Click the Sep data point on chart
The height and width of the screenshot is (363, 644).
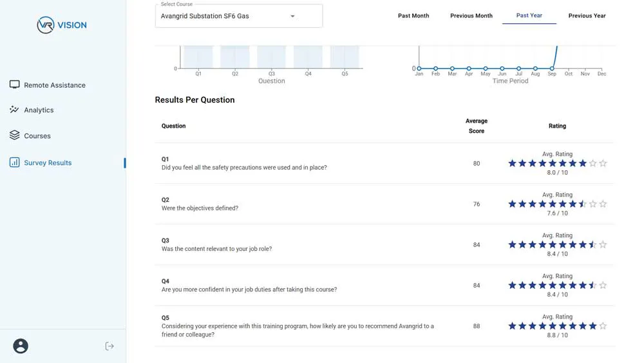(x=552, y=68)
